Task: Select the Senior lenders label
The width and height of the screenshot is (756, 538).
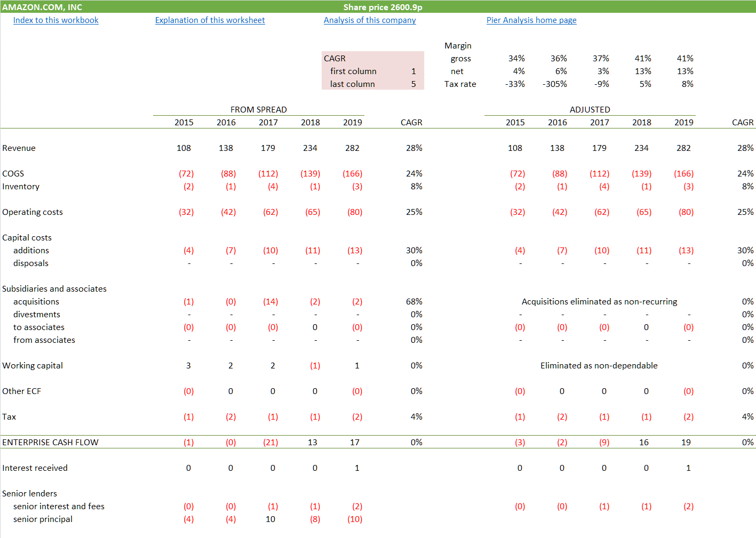Action: pos(29,494)
